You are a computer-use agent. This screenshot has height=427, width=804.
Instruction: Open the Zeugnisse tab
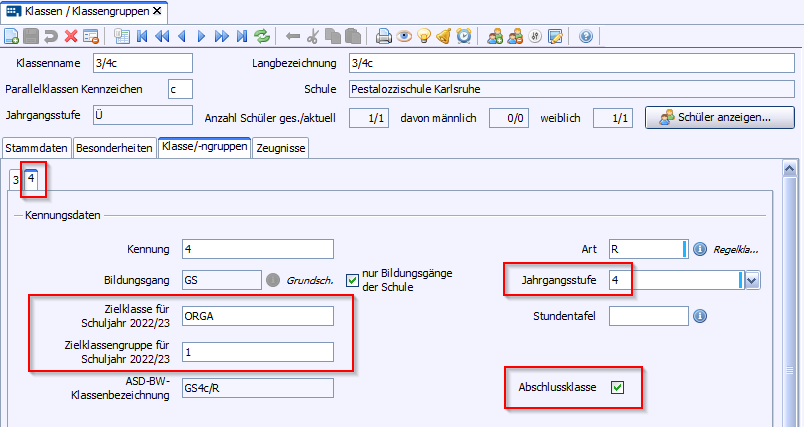pyautogui.click(x=282, y=148)
